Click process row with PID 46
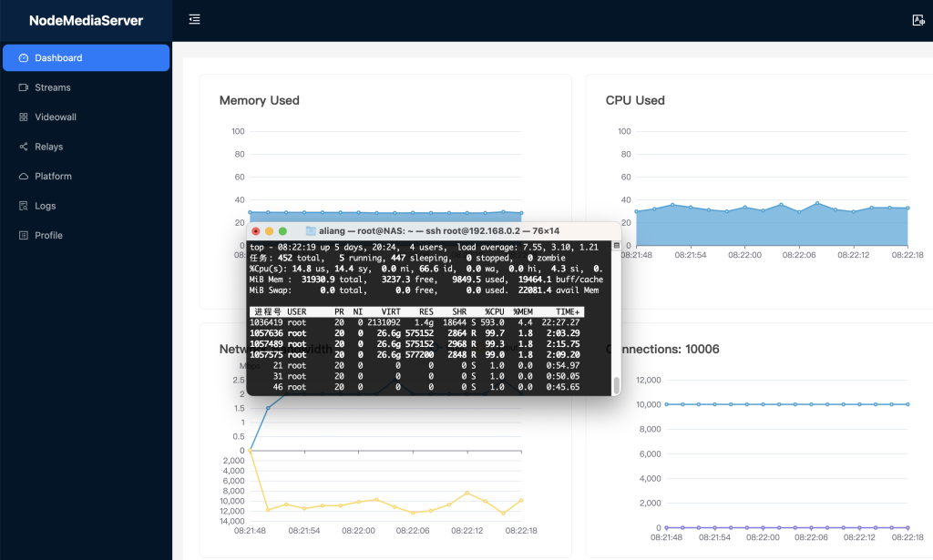The width and height of the screenshot is (933, 560). pyautogui.click(x=415, y=387)
